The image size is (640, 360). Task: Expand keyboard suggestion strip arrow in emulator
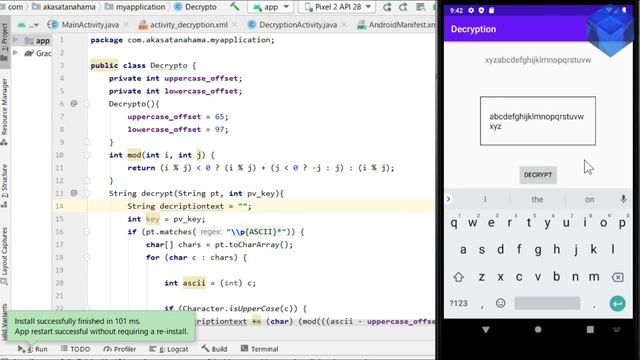coord(449,199)
